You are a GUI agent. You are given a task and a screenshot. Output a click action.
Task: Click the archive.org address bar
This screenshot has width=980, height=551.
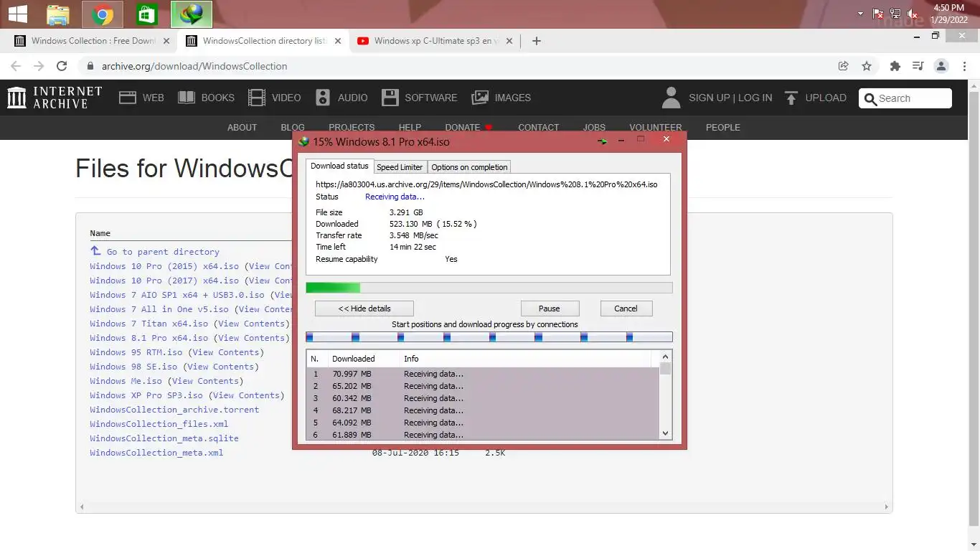pyautogui.click(x=459, y=66)
